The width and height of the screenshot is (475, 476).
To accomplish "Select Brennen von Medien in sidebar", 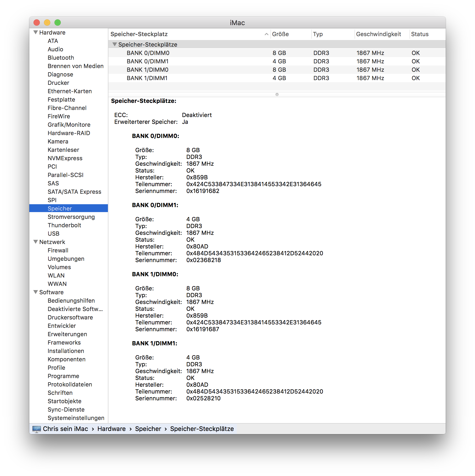I will pos(76,66).
